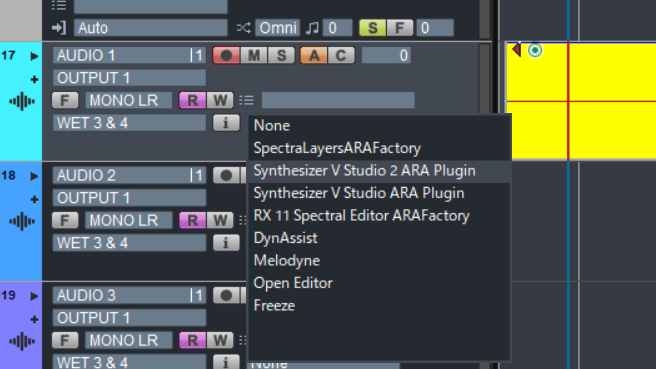Click the orange A button on AUDIO 1
Image resolution: width=656 pixels, height=369 pixels.
(x=314, y=56)
